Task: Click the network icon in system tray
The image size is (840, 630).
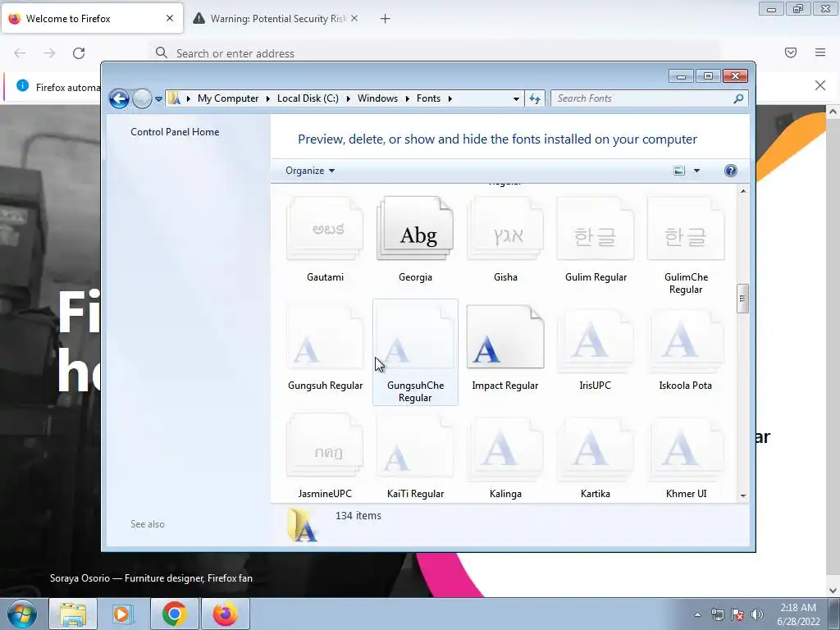Action: 717,614
